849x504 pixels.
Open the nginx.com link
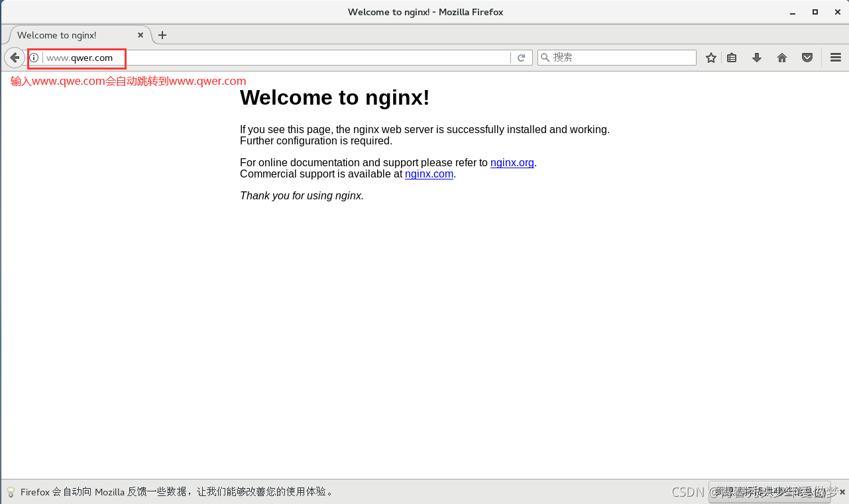429,174
